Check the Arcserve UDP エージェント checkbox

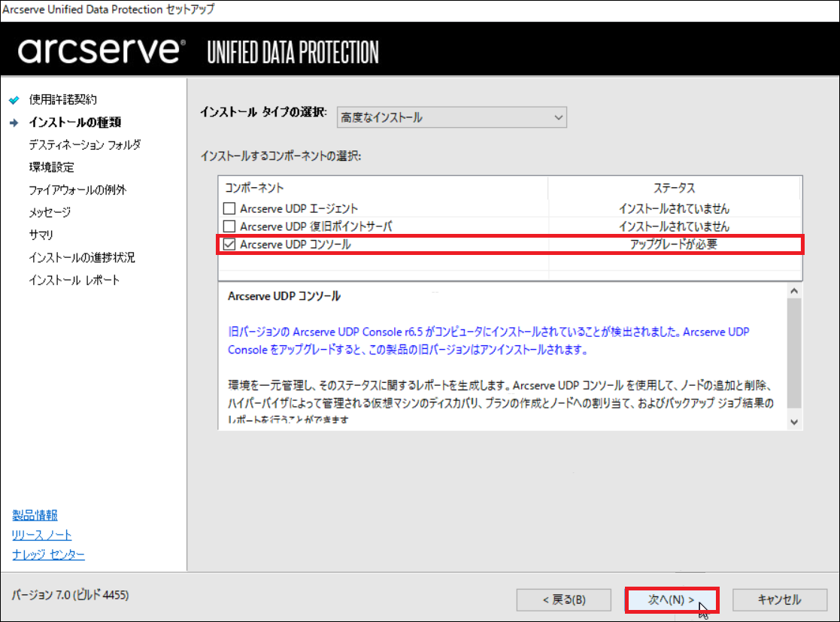click(229, 208)
